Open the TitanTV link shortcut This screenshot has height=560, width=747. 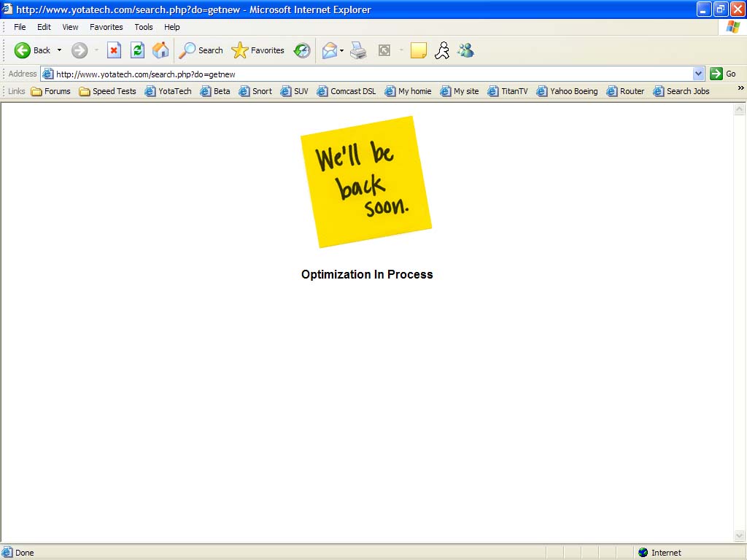[x=508, y=91]
